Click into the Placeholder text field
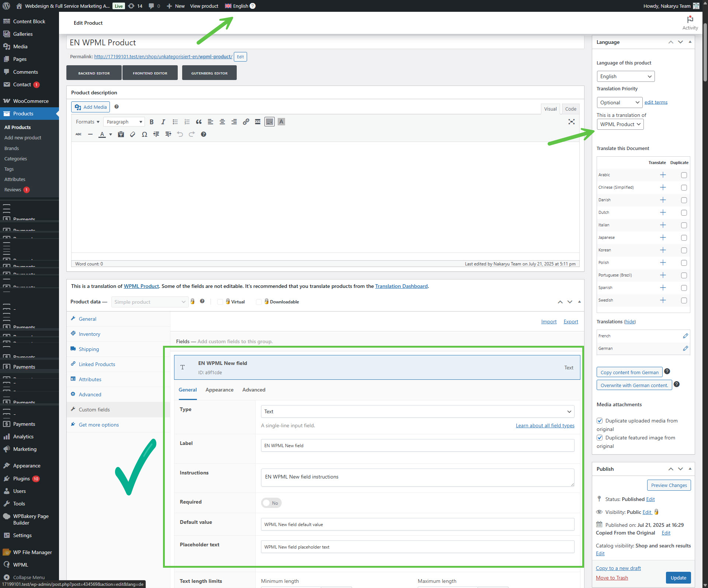 (417, 547)
